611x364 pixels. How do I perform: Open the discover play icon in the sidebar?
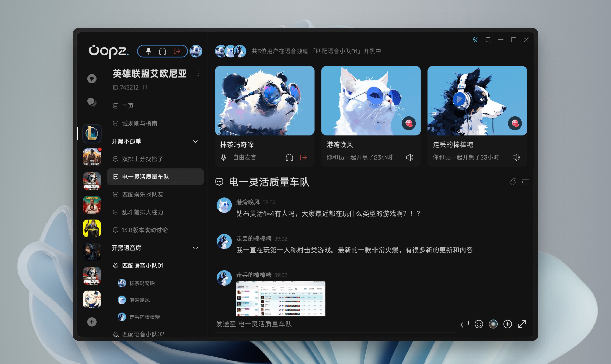[92, 79]
